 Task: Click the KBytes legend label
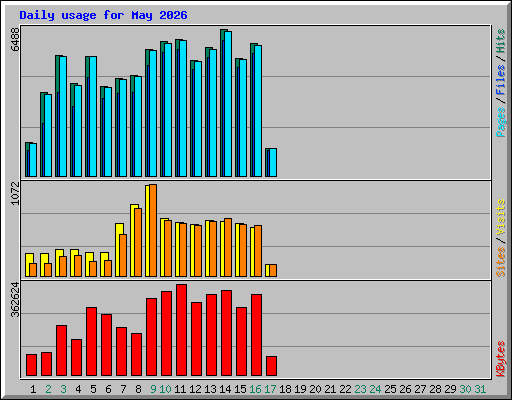point(501,359)
